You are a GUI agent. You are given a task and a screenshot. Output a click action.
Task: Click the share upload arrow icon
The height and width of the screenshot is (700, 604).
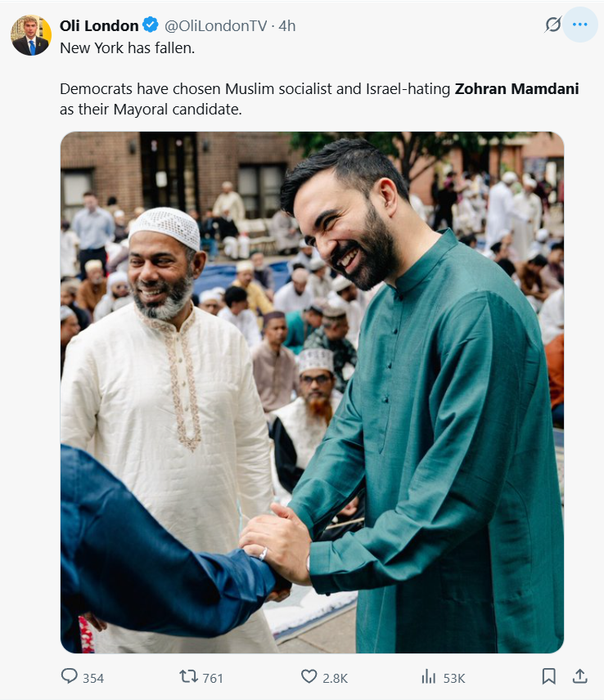tap(580, 676)
